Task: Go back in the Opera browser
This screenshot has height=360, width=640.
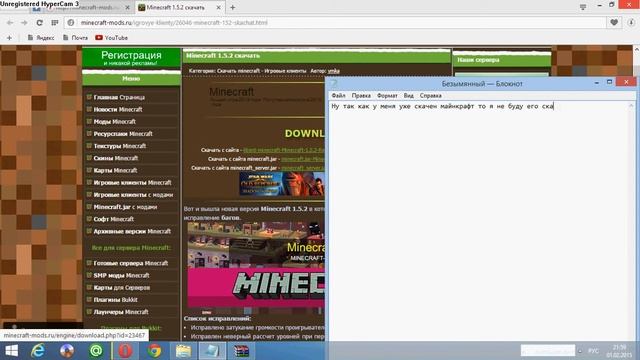Action: pos(10,23)
